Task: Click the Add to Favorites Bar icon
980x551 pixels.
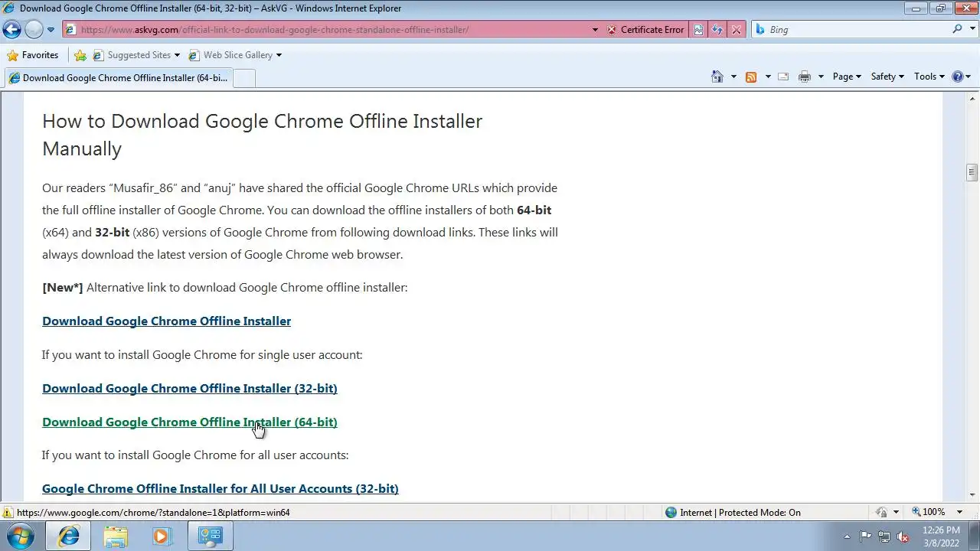Action: pos(80,55)
